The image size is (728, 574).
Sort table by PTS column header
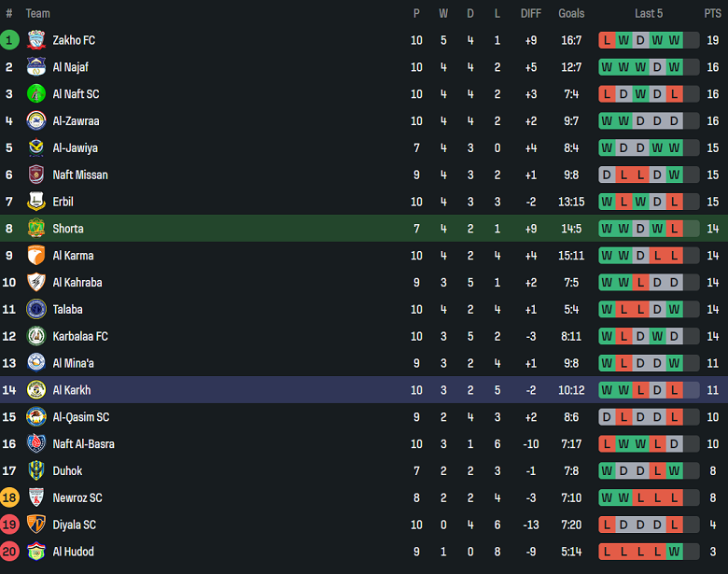pos(712,13)
